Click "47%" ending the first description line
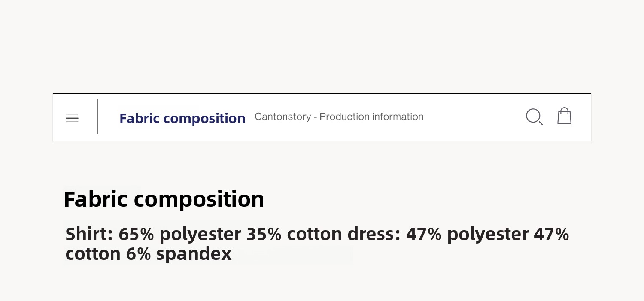Screen dimensions: 644x301 point(551,234)
